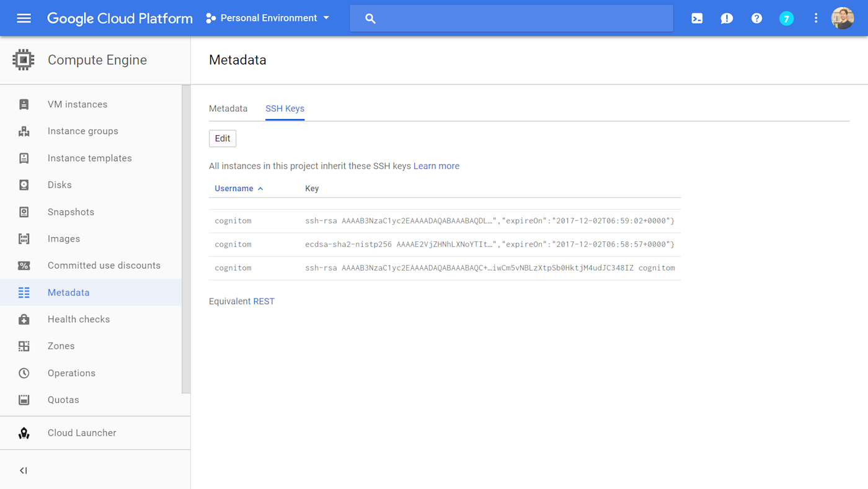Open the user account avatar
This screenshot has height=489, width=868.
pyautogui.click(x=843, y=18)
